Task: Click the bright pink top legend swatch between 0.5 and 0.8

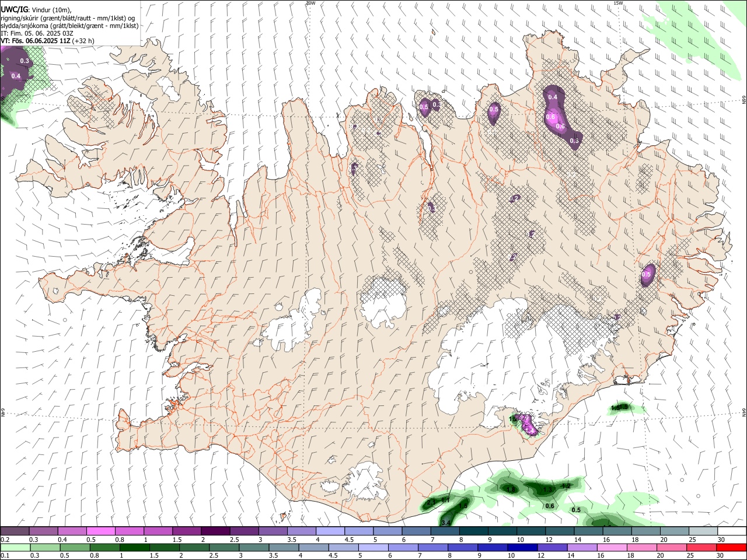Action: point(102,531)
